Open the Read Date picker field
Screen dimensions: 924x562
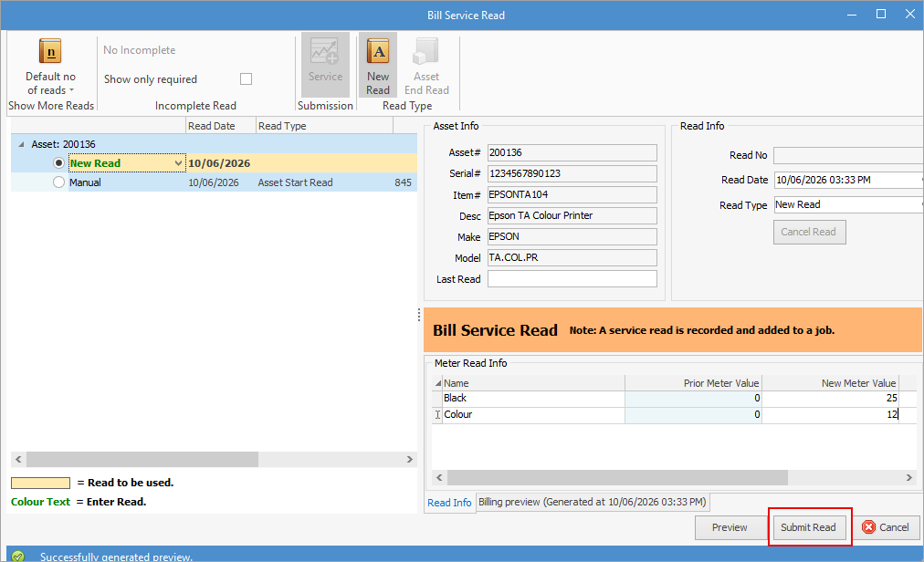coord(848,181)
